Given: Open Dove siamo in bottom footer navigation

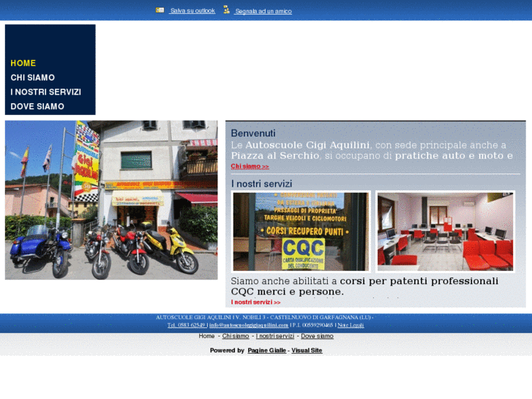Looking at the screenshot, I should [317, 336].
